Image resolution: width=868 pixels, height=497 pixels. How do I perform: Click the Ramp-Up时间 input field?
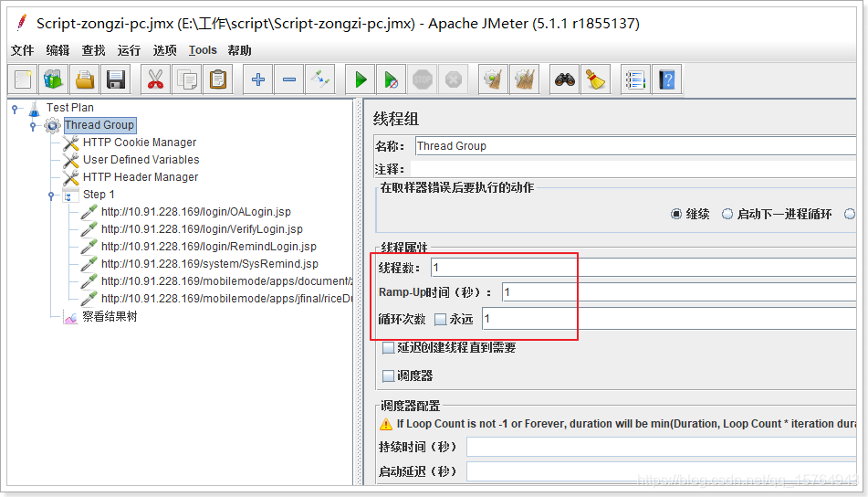click(679, 292)
